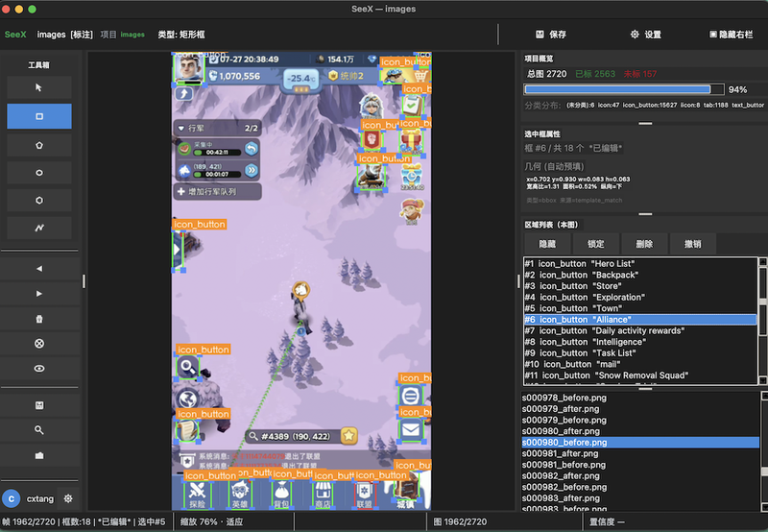This screenshot has height=532, width=768.
Task: Click the annotation progress bar at 94%
Action: click(624, 89)
